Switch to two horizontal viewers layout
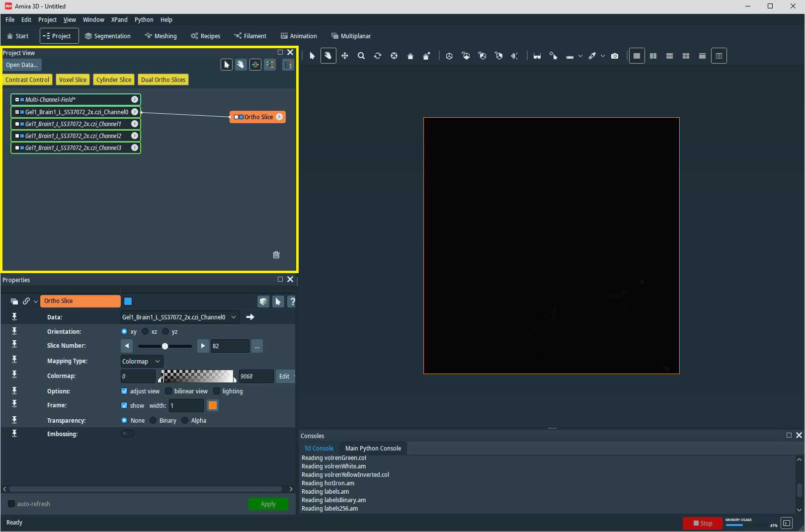The height and width of the screenshot is (532, 805). pos(670,56)
